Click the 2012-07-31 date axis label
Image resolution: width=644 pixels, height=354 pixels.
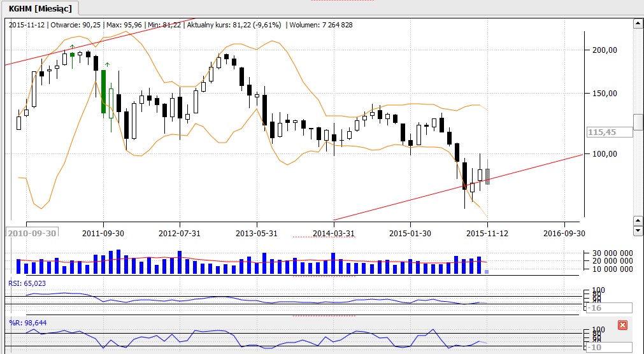click(x=180, y=233)
